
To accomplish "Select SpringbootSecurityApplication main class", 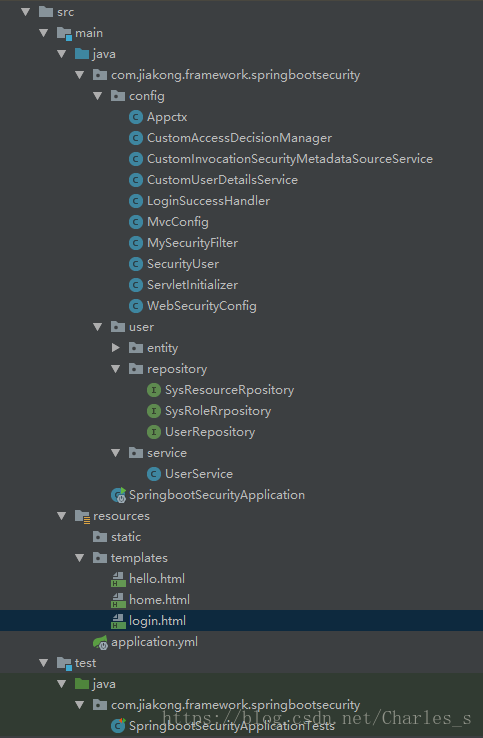I will coord(217,495).
